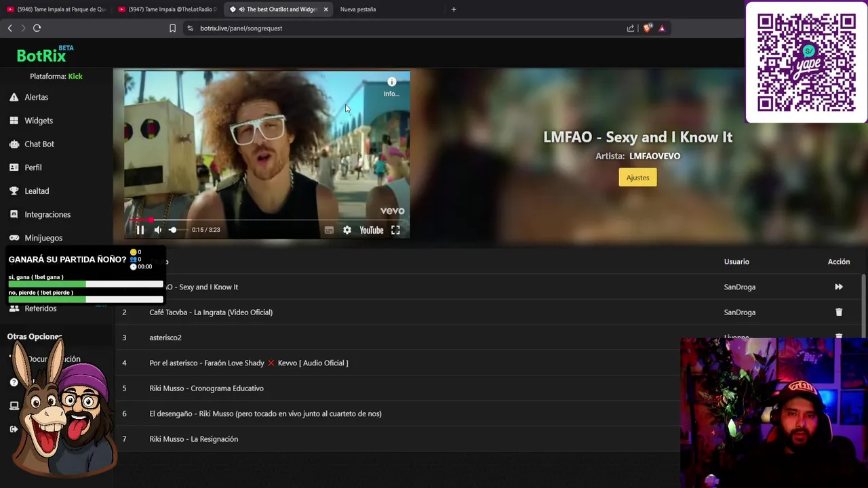Click SanDroga user in the LMFAO row
Viewport: 868px width, 488px height.
point(739,287)
